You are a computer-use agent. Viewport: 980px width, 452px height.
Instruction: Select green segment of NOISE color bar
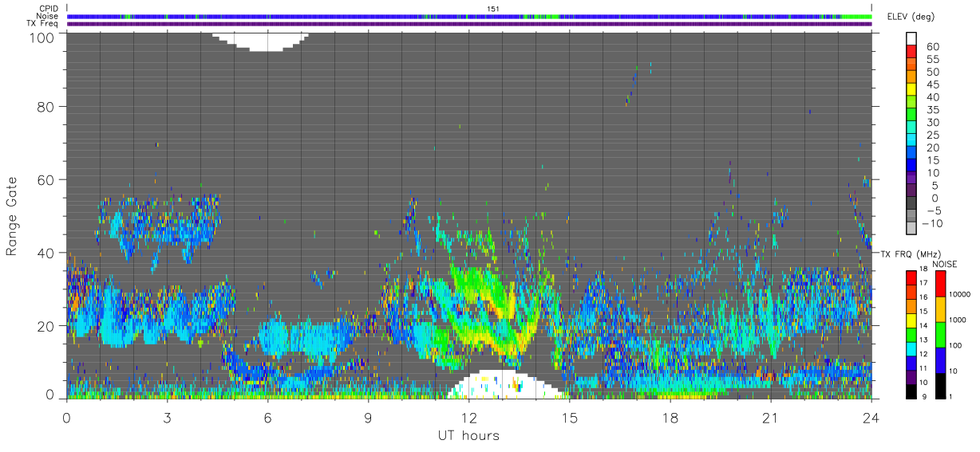click(x=939, y=335)
